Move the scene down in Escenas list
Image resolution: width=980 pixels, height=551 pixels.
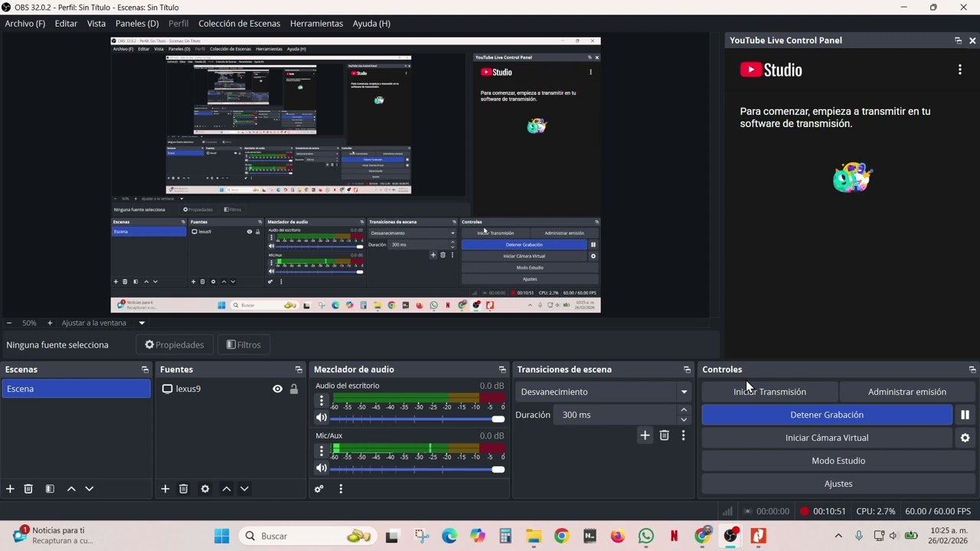tap(90, 489)
